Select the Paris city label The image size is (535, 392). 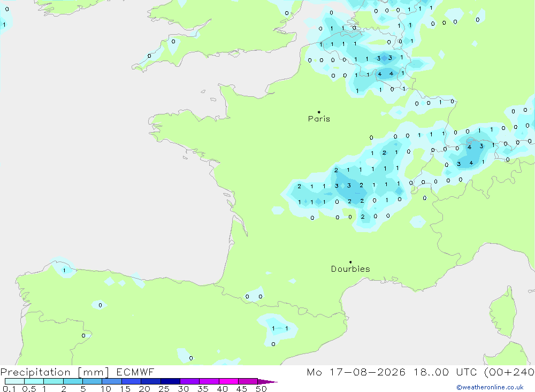pyautogui.click(x=319, y=119)
